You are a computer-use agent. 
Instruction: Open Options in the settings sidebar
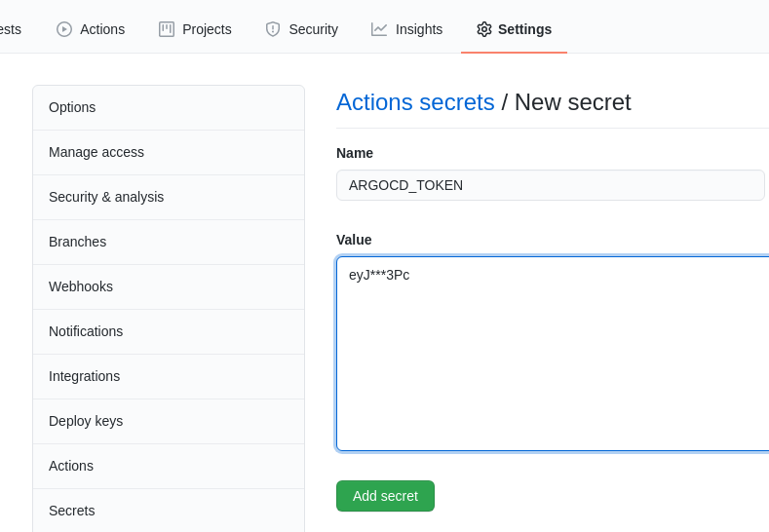point(169,108)
